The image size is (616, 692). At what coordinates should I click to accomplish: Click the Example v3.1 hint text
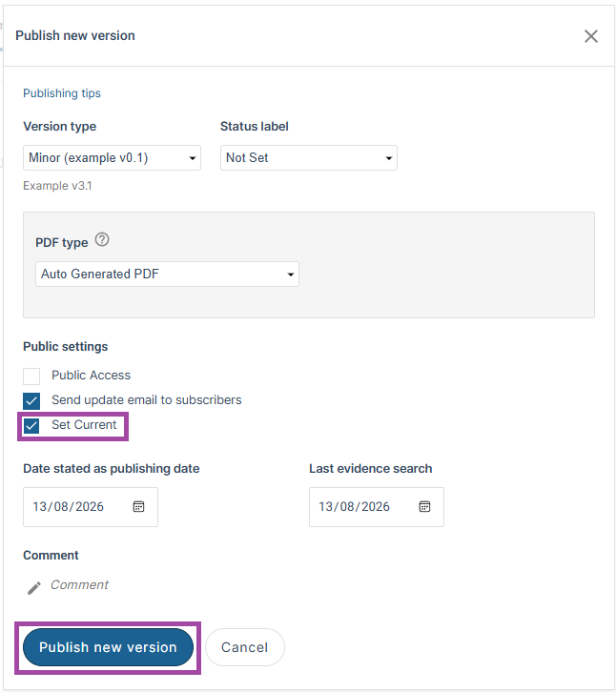pos(57,186)
